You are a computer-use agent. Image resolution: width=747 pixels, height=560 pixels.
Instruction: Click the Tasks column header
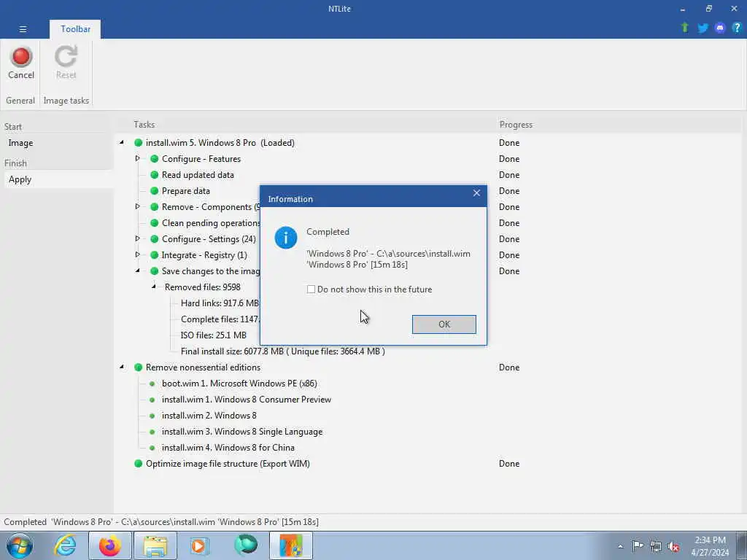tap(144, 124)
